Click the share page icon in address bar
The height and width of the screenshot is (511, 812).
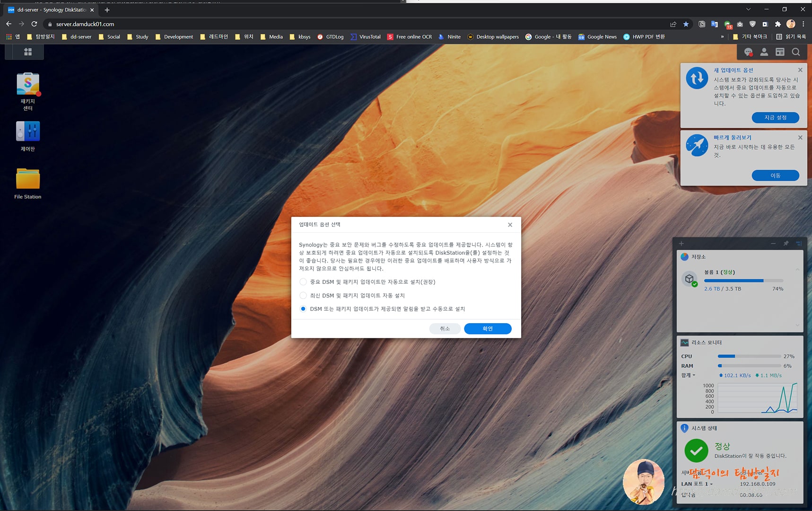[x=673, y=24]
